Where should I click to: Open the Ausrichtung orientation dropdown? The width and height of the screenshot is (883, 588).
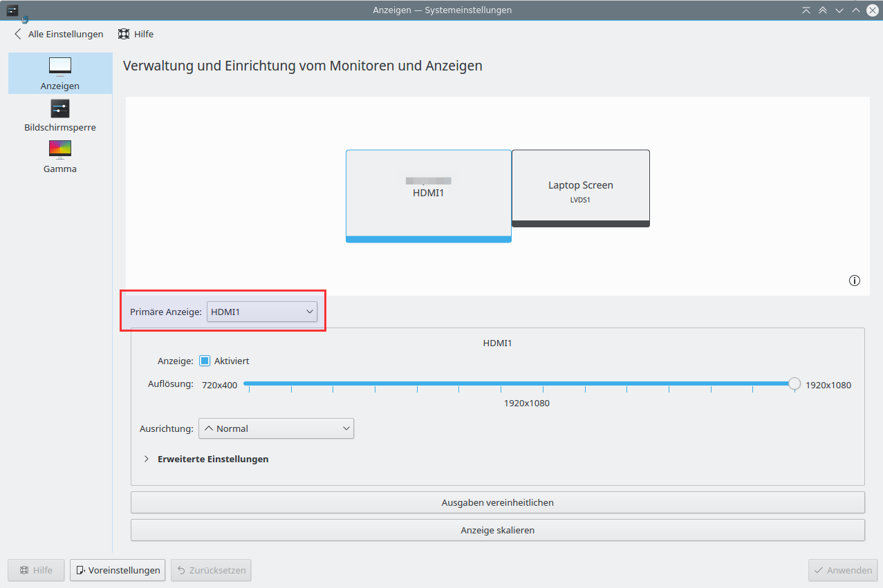pyautogui.click(x=276, y=428)
